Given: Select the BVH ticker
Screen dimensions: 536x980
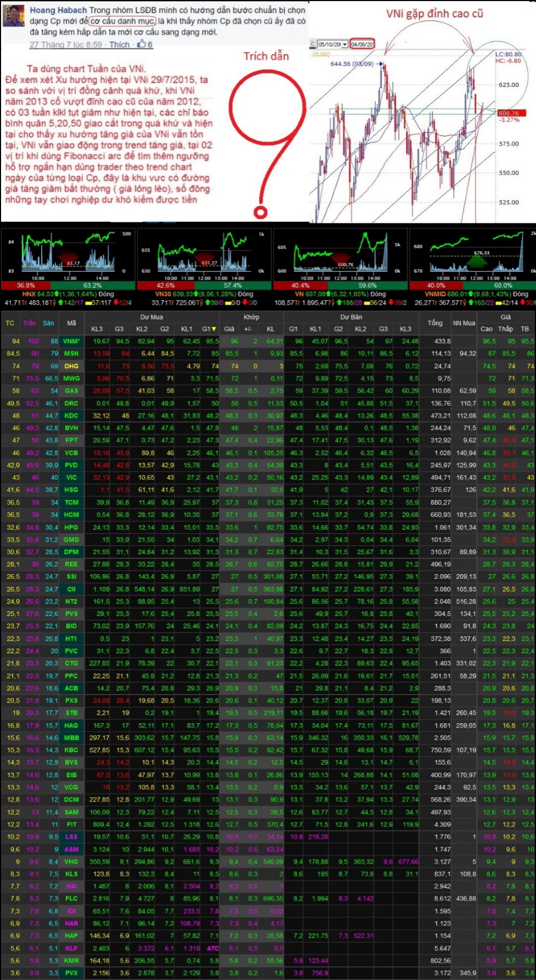Looking at the screenshot, I should [72, 428].
